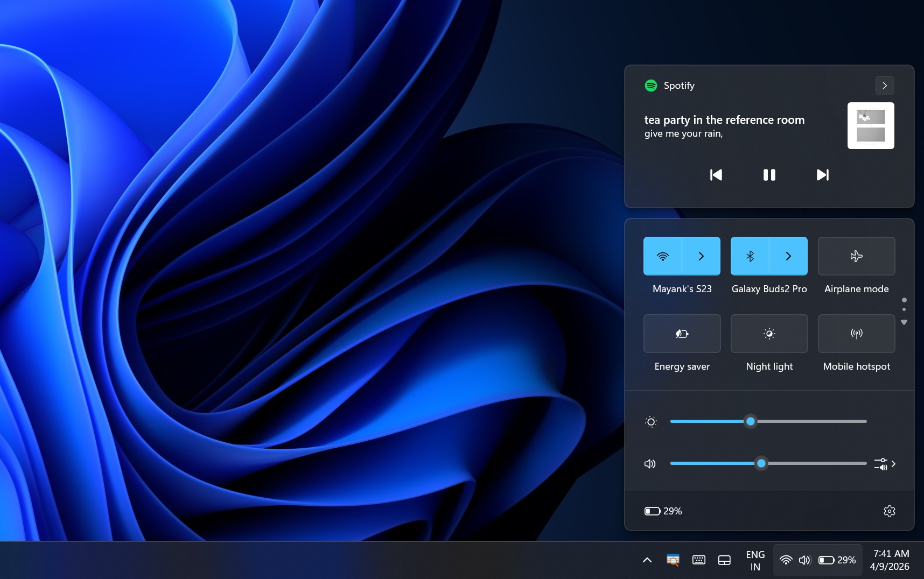Open the ENG IN language switcher
The image size is (924, 579).
pos(755,560)
